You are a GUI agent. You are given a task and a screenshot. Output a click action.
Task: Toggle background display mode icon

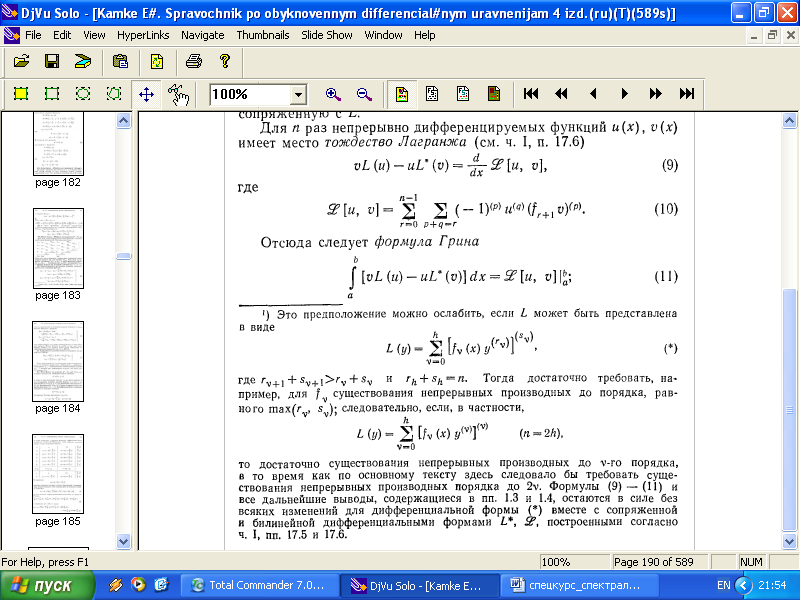point(493,94)
